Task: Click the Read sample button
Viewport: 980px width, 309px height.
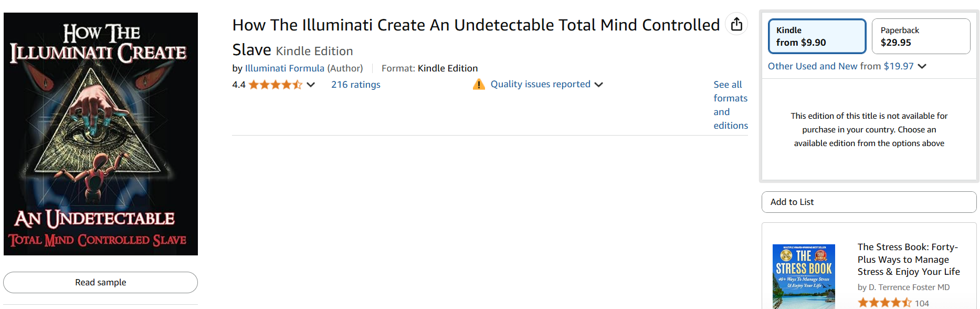Action: (x=100, y=282)
